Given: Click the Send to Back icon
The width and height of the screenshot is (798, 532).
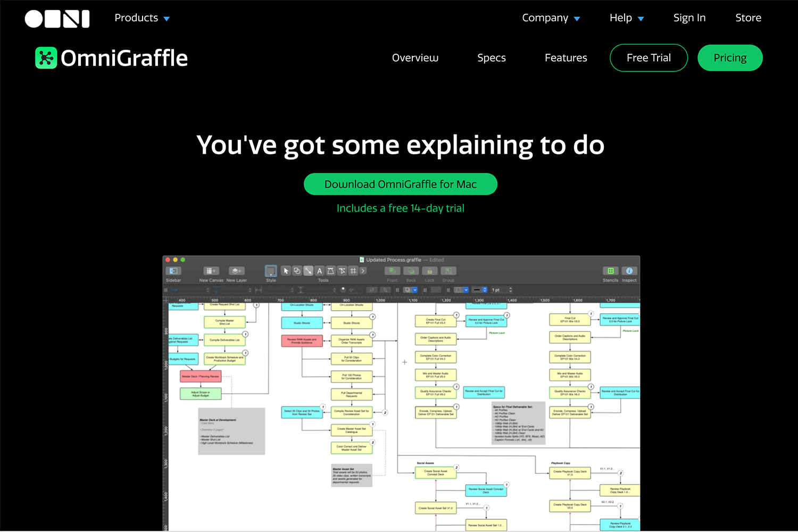Looking at the screenshot, I should point(411,271).
